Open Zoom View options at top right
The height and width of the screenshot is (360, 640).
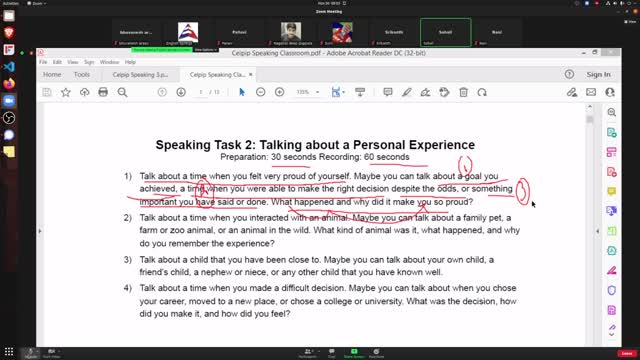(x=629, y=21)
